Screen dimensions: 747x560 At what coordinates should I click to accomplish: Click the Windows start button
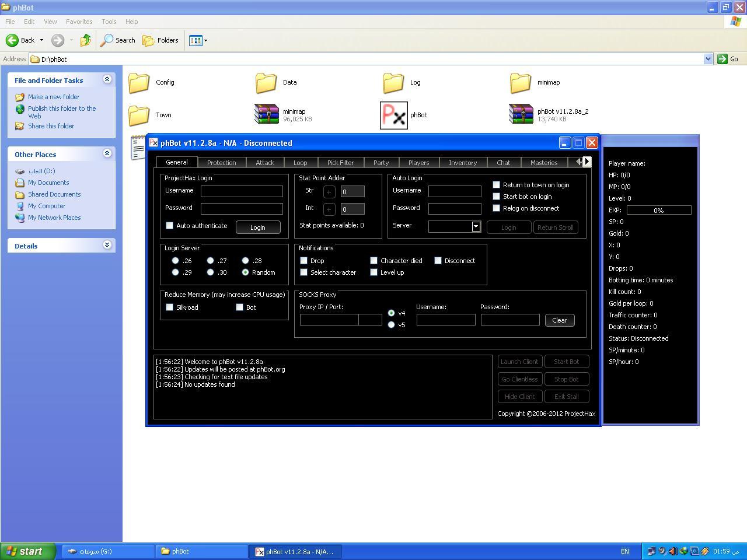[x=28, y=551]
